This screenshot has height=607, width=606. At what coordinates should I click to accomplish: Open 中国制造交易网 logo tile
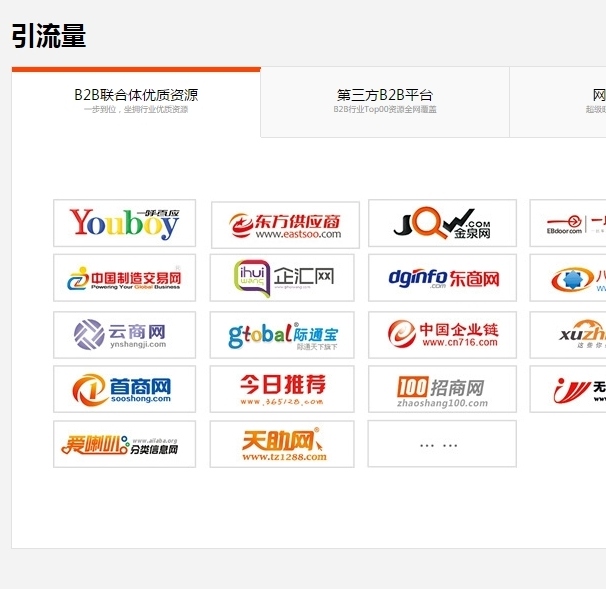click(124, 278)
